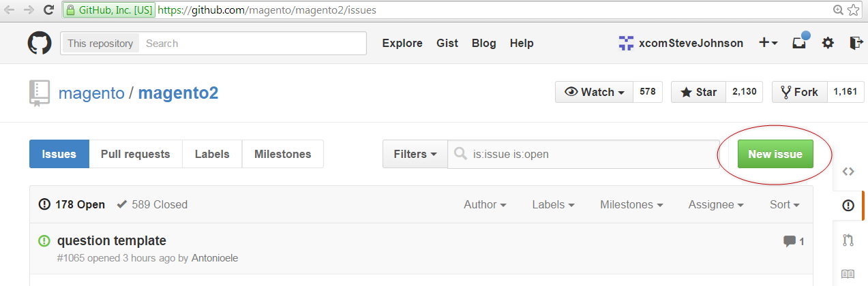Click the sign out icon in header
Screen dimensions: 868x286
tap(856, 43)
